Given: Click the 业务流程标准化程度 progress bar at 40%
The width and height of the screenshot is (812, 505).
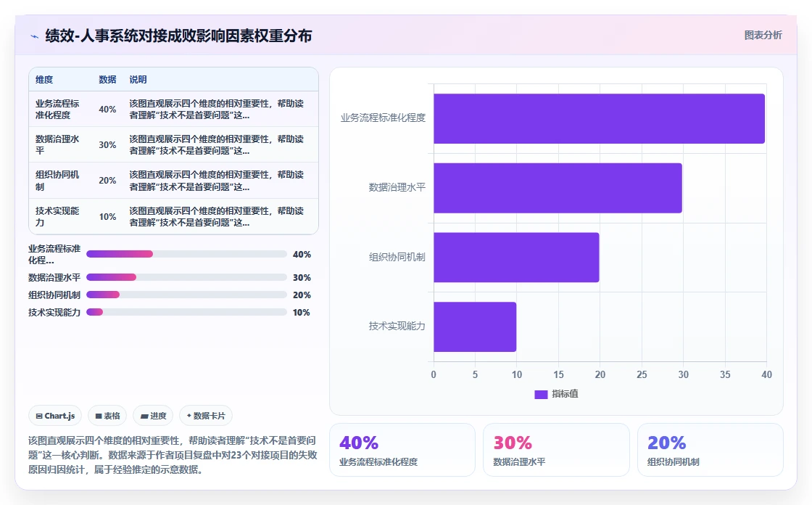Looking at the screenshot, I should (186, 254).
